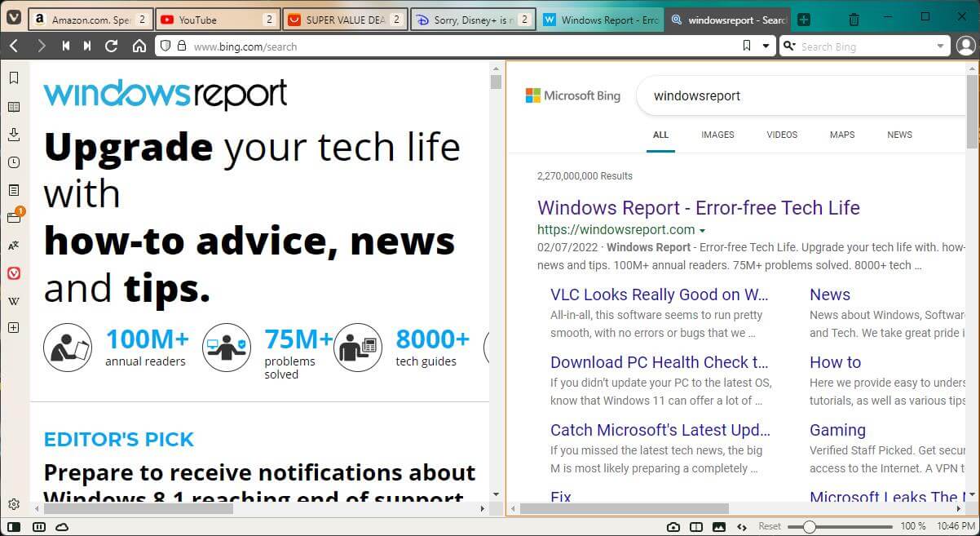Select the VIDEOS tab in Bing
The image size is (980, 536).
click(782, 135)
